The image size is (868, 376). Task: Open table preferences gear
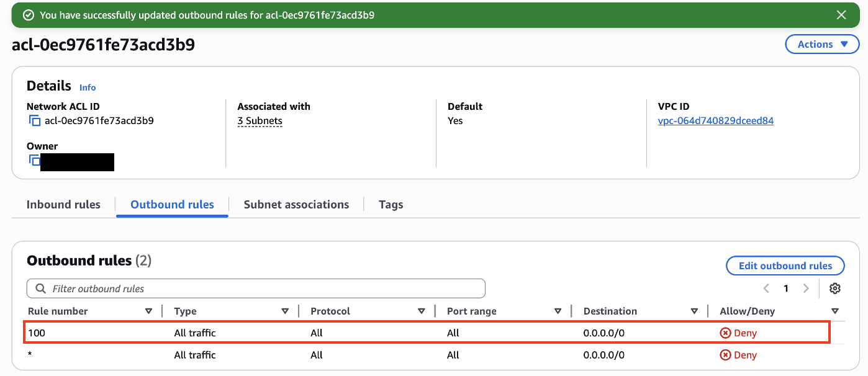coord(834,288)
